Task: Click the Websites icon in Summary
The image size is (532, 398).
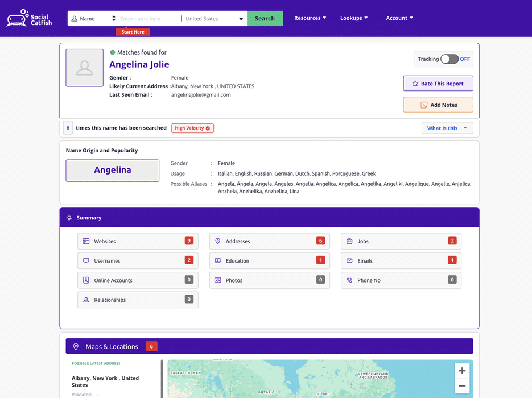Action: 86,242
